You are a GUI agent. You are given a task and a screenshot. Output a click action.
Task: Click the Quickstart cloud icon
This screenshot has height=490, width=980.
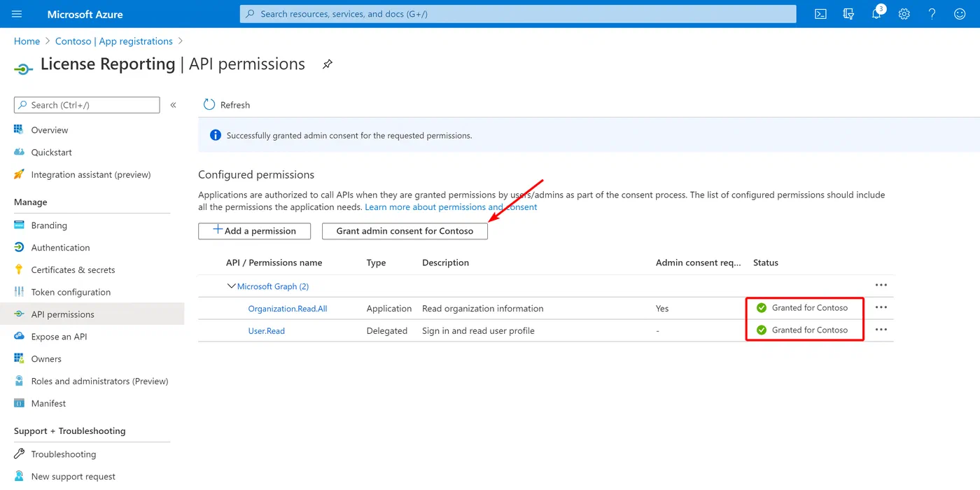[19, 152]
